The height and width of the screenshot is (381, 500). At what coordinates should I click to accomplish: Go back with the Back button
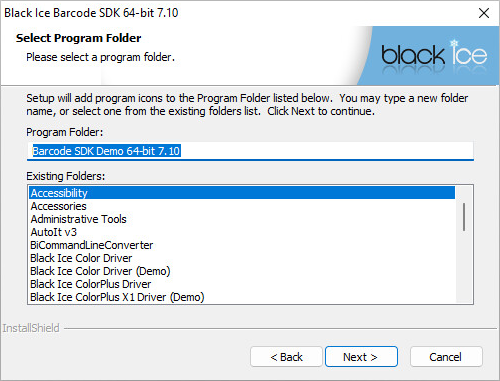tap(286, 357)
